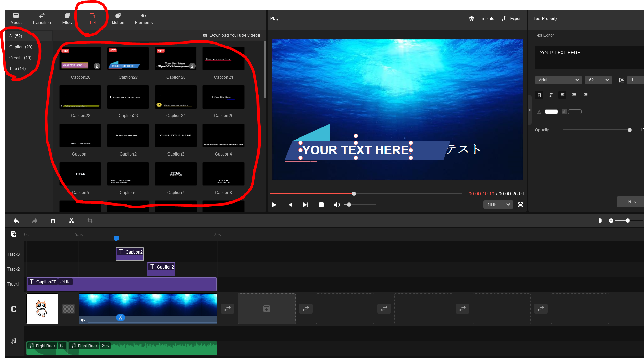Screen dimensions: 644x358
Task: Toggle italic text formatting
Action: 551,95
